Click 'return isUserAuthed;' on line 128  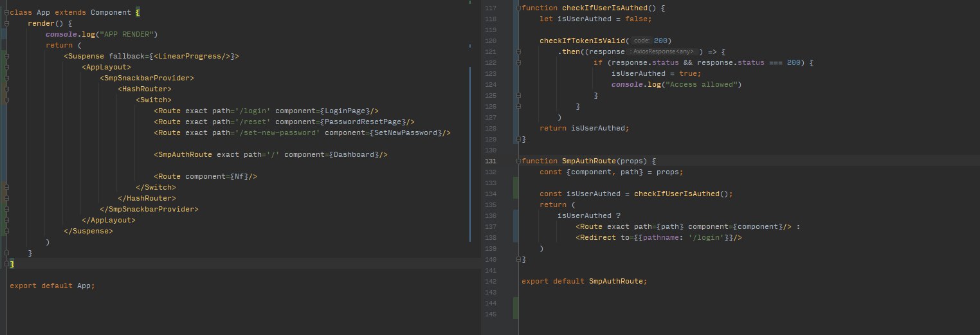pos(584,128)
